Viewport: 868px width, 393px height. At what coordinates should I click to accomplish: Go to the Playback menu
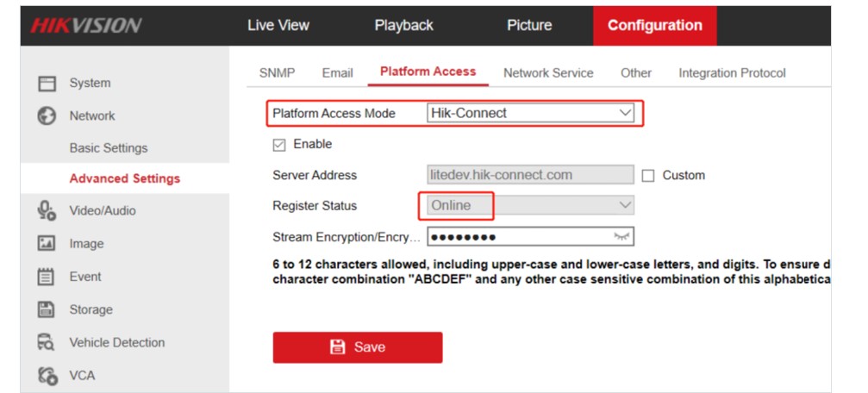(403, 25)
